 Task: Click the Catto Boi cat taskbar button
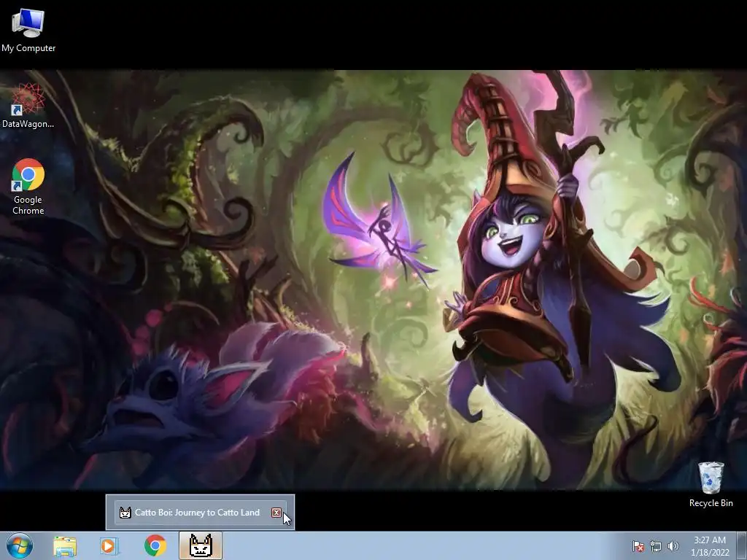click(x=201, y=545)
